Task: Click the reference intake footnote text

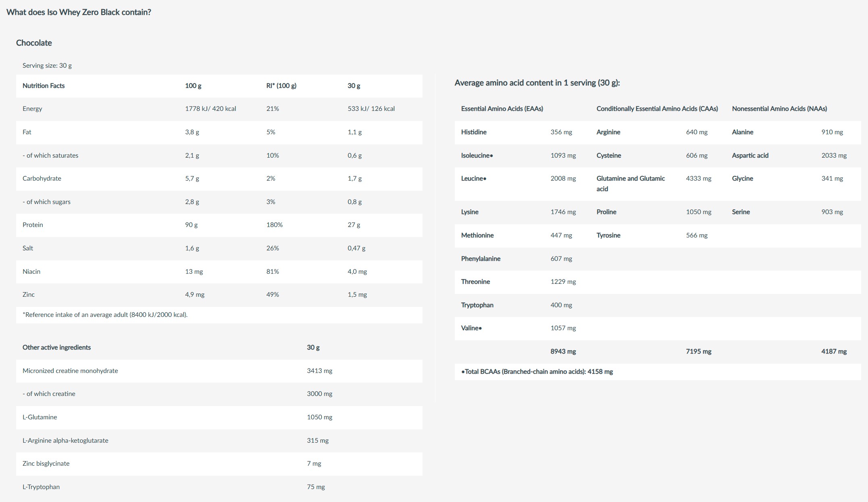Action: coord(105,315)
